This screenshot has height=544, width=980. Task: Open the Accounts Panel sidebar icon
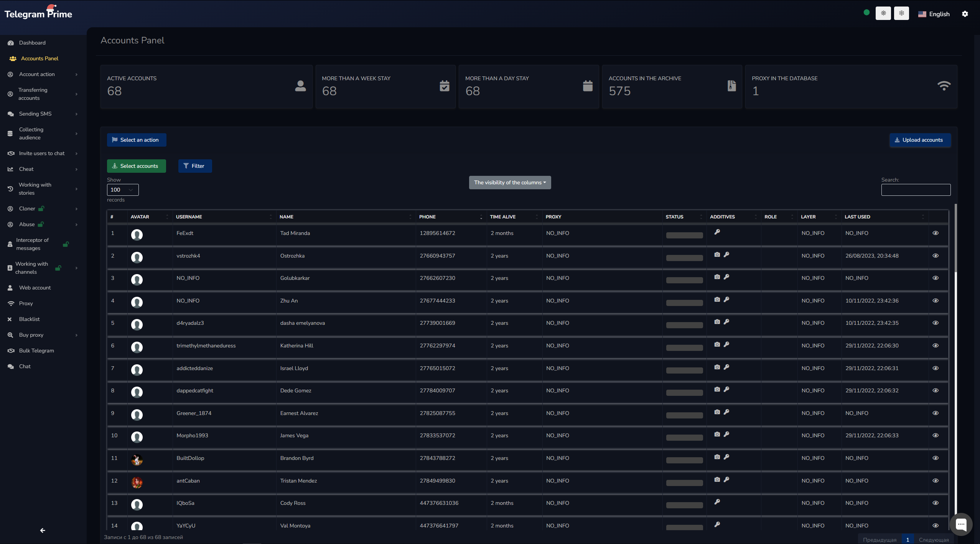pyautogui.click(x=13, y=58)
